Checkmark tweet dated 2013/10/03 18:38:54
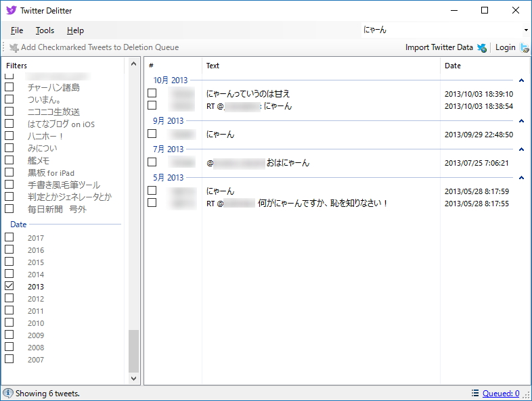This screenshot has height=401, width=532. [x=152, y=105]
